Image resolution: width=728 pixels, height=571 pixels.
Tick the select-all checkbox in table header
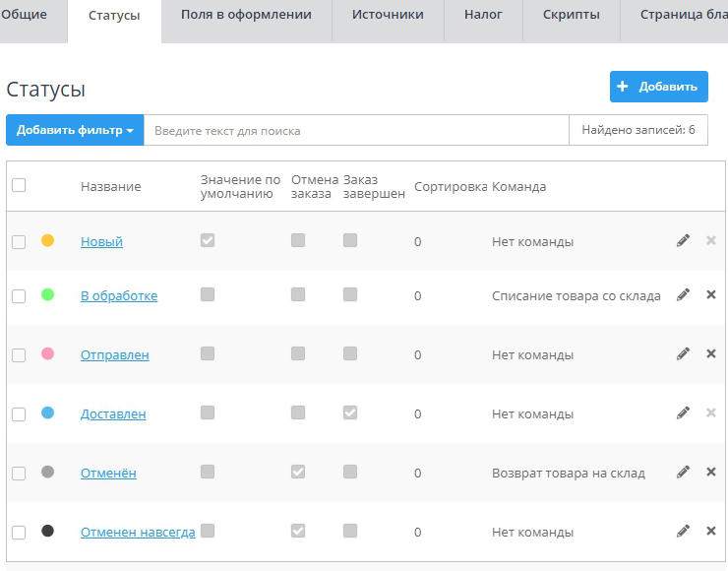(x=19, y=185)
